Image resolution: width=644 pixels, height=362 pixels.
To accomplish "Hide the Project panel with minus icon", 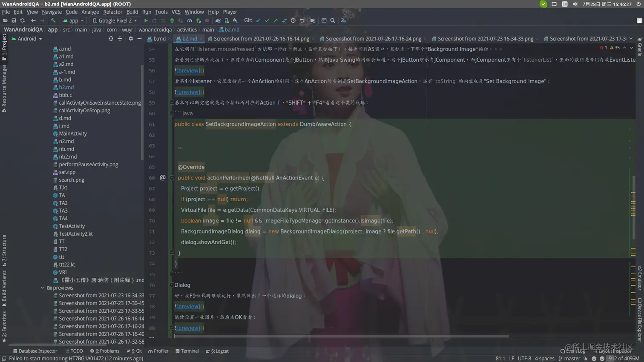I will [x=139, y=39].
